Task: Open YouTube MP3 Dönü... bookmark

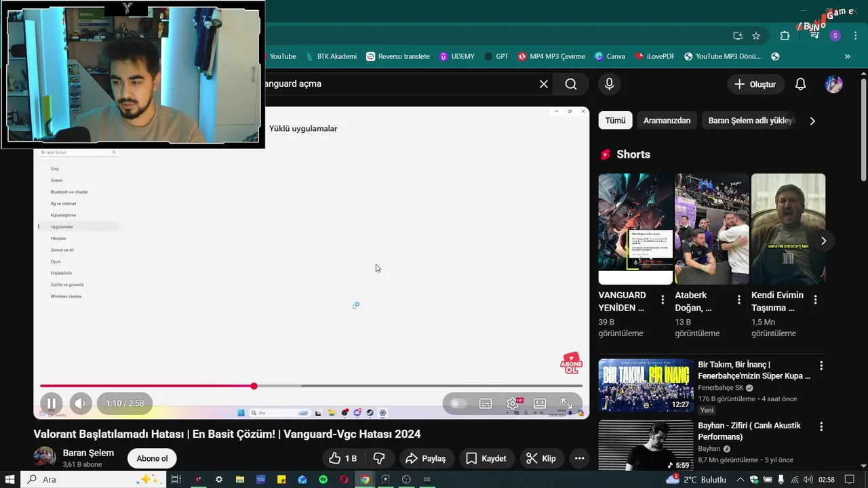Action: tap(722, 56)
